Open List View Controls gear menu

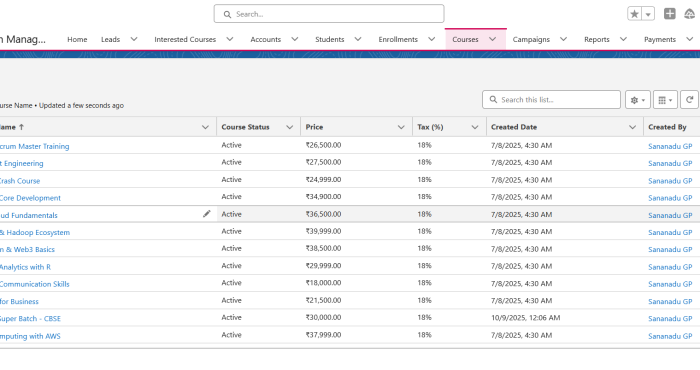click(x=638, y=100)
